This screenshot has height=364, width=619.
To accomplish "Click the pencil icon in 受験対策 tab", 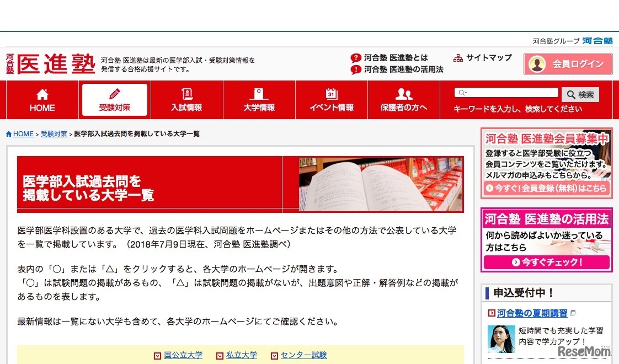I will click(115, 94).
